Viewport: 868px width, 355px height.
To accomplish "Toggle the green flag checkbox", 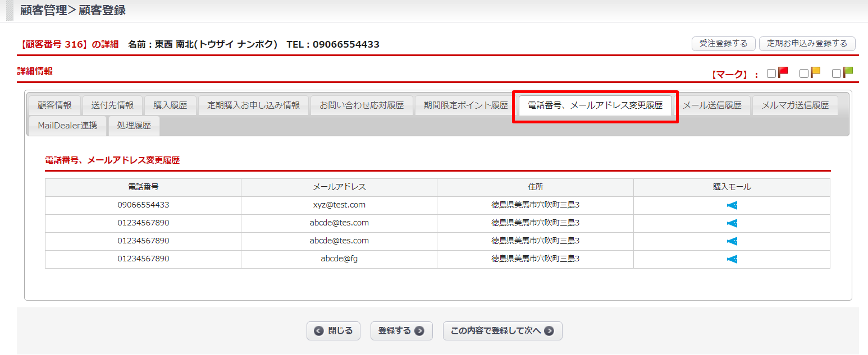I will pos(837,73).
